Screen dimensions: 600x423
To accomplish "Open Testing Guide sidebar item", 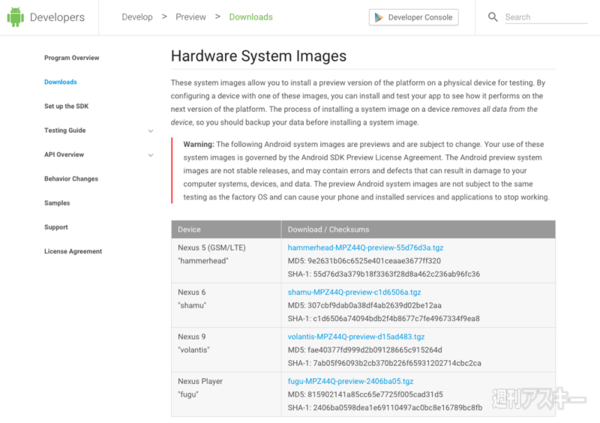I will pos(65,130).
